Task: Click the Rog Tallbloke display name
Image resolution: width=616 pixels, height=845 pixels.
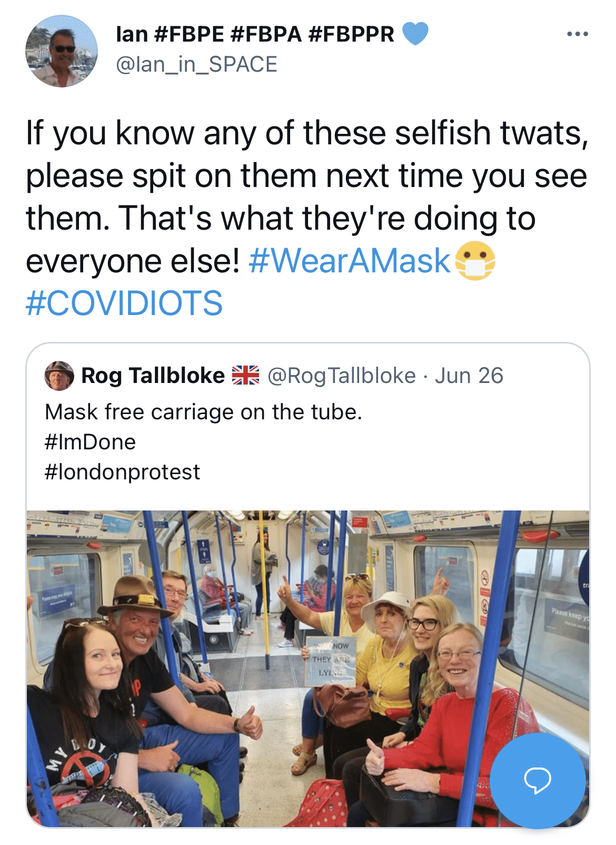Action: coord(153,376)
